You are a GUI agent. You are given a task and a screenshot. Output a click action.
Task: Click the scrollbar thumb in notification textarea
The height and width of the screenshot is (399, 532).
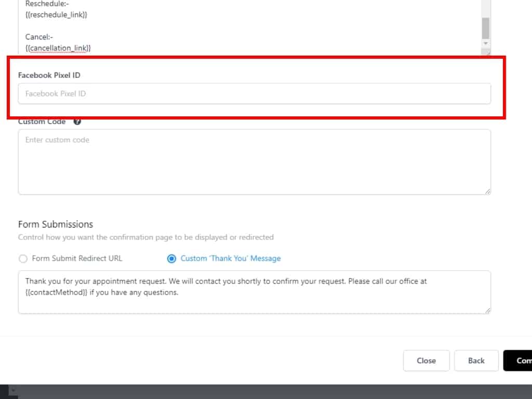485,28
